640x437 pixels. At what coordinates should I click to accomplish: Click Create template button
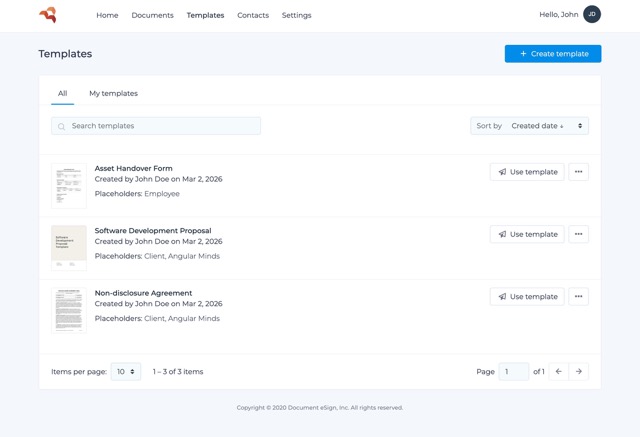pos(553,54)
